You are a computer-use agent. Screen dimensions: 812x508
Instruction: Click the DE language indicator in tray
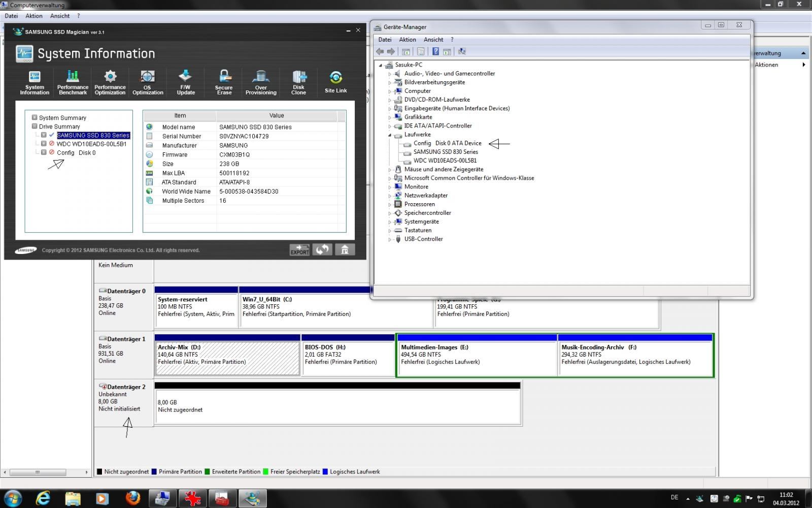click(674, 497)
